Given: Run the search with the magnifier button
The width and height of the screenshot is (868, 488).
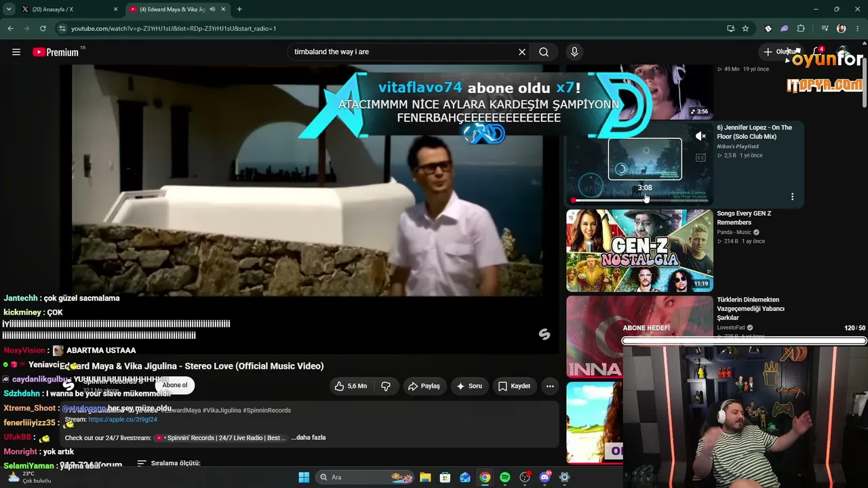Looking at the screenshot, I should point(544,52).
